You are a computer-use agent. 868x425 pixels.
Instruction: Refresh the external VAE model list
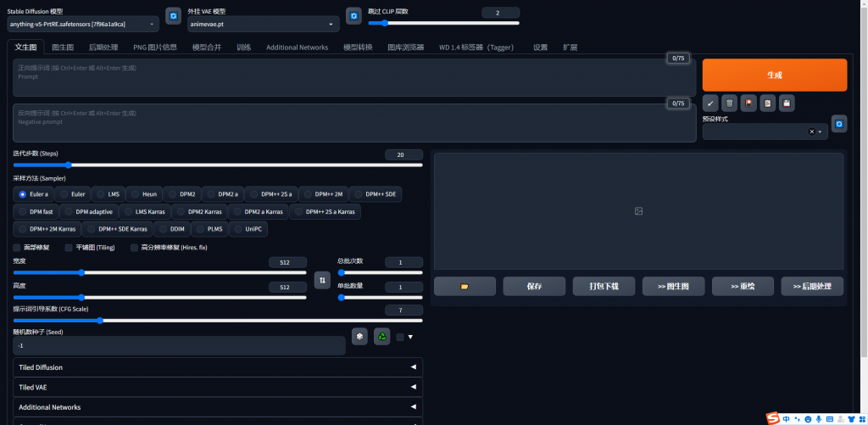(353, 16)
